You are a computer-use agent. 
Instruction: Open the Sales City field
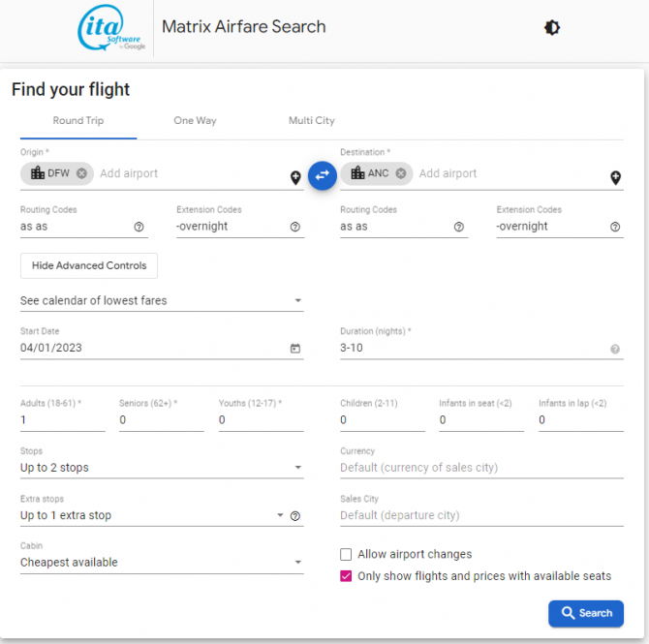(481, 515)
